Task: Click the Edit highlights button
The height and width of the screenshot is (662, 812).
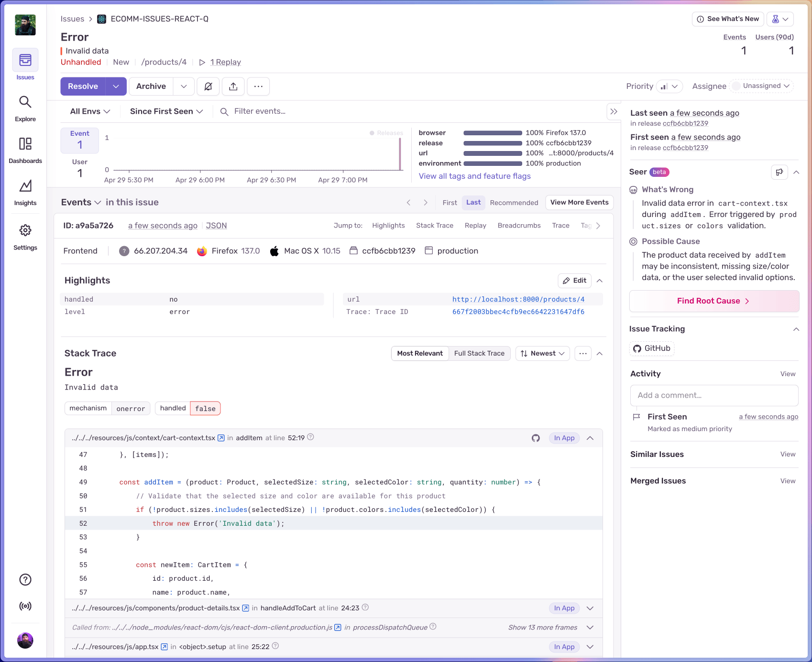Action: point(575,281)
